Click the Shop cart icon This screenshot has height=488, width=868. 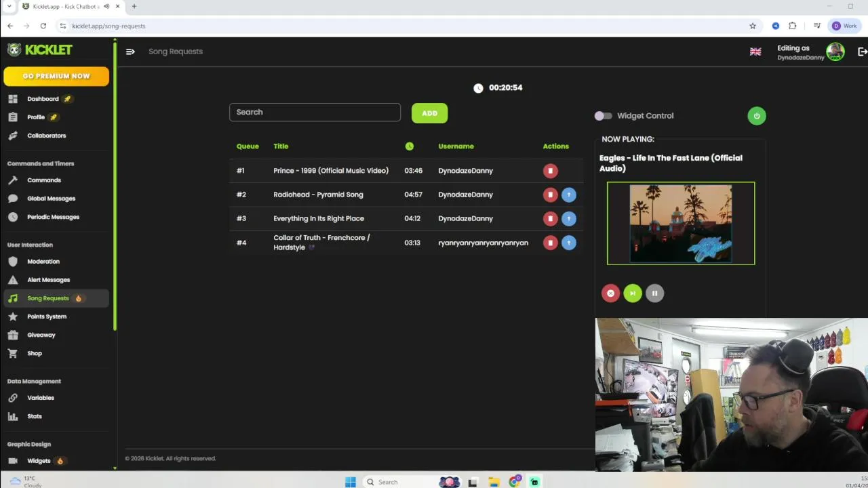click(13, 353)
